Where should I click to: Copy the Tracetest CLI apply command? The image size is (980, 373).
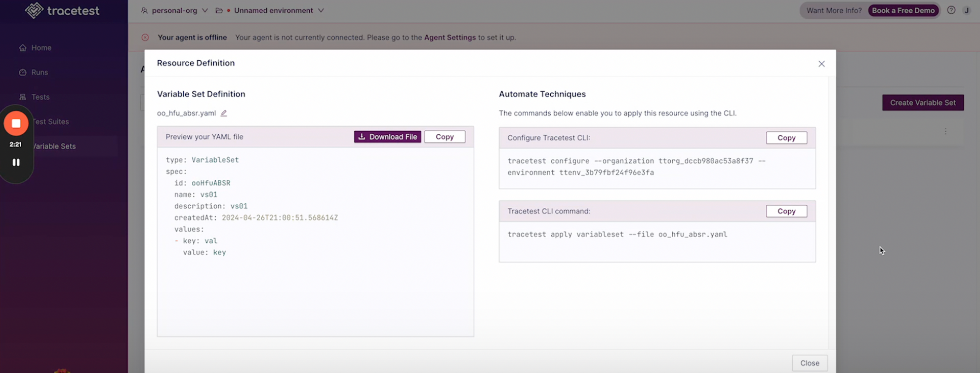pyautogui.click(x=787, y=211)
